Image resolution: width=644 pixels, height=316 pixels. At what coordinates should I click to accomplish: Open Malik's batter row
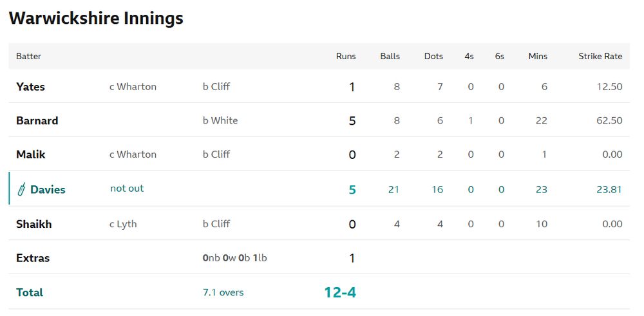click(319, 154)
